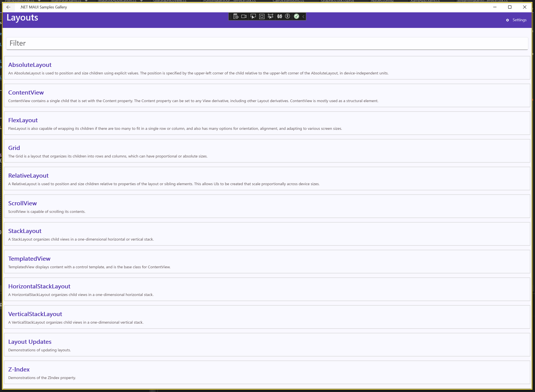Toggle Display Layout Adorners square icon
Viewport: 535px width, 392px height.
click(262, 16)
